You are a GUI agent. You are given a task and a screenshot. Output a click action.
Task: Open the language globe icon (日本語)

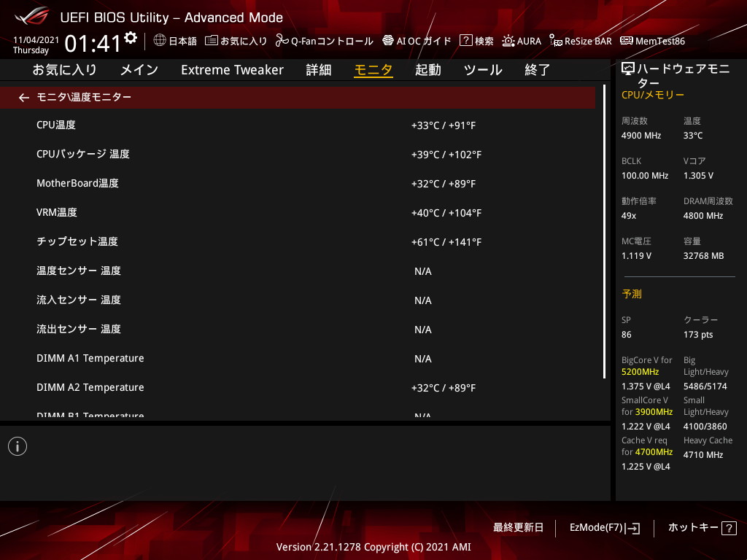coord(160,41)
